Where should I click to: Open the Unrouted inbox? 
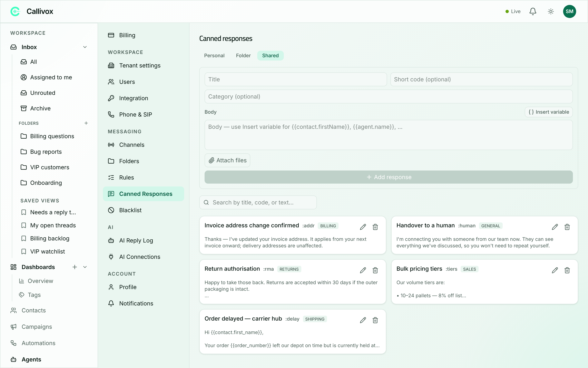[54, 93]
